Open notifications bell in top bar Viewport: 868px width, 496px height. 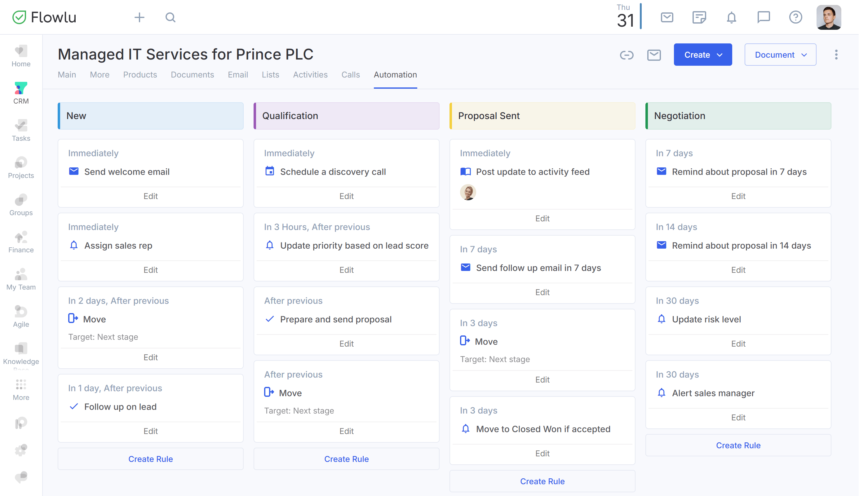[x=731, y=17]
